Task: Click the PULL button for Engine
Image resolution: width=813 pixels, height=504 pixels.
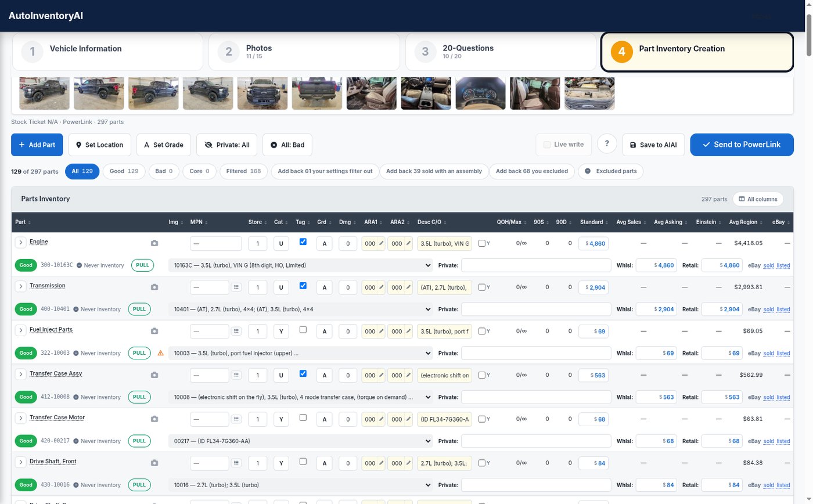Action: coord(142,265)
